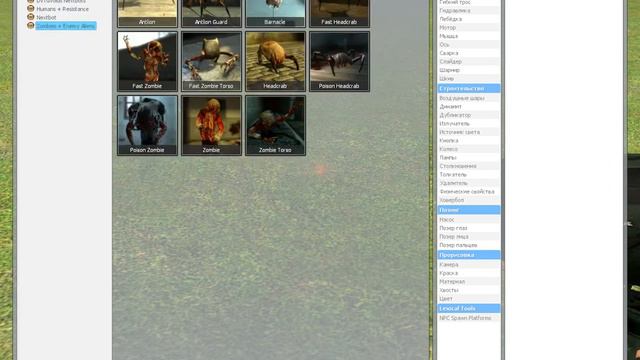
Task: Select the Цвет tool
Action: point(469,298)
